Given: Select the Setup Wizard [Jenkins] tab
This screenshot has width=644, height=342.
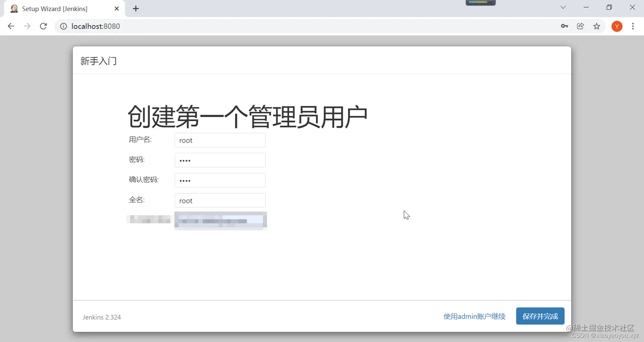Looking at the screenshot, I should click(60, 9).
